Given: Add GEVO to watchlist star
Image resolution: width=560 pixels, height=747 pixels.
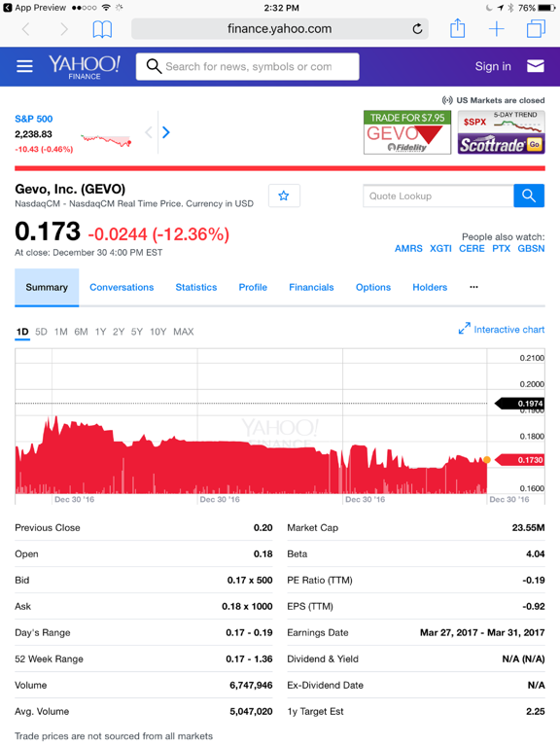Looking at the screenshot, I should (x=284, y=196).
